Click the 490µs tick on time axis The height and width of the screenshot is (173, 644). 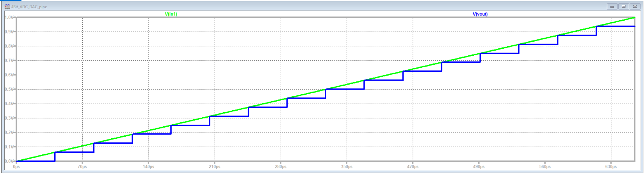pyautogui.click(x=479, y=167)
